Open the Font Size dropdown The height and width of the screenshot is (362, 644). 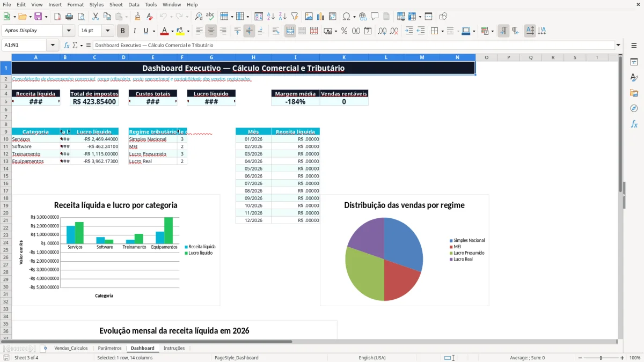(x=107, y=31)
